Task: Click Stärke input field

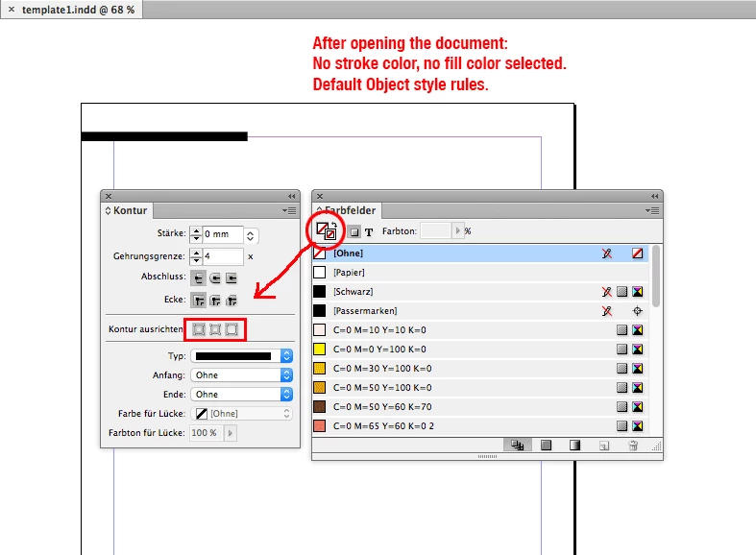Action: click(x=222, y=234)
